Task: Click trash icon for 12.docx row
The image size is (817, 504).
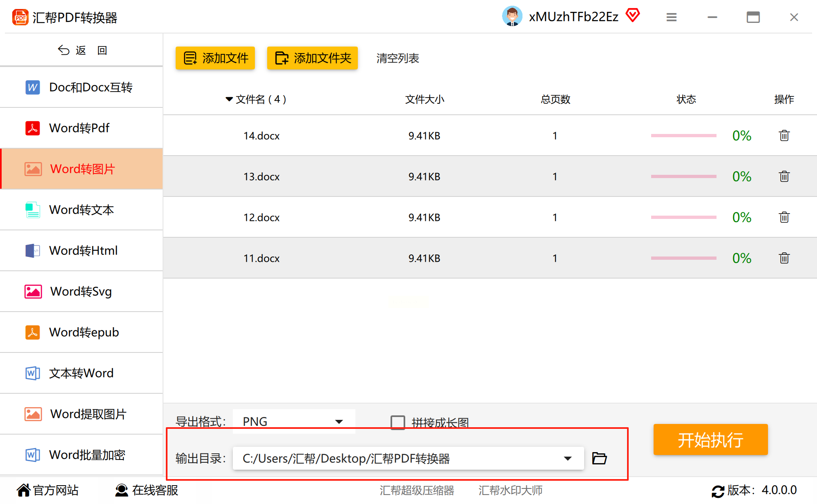Action: (x=784, y=217)
